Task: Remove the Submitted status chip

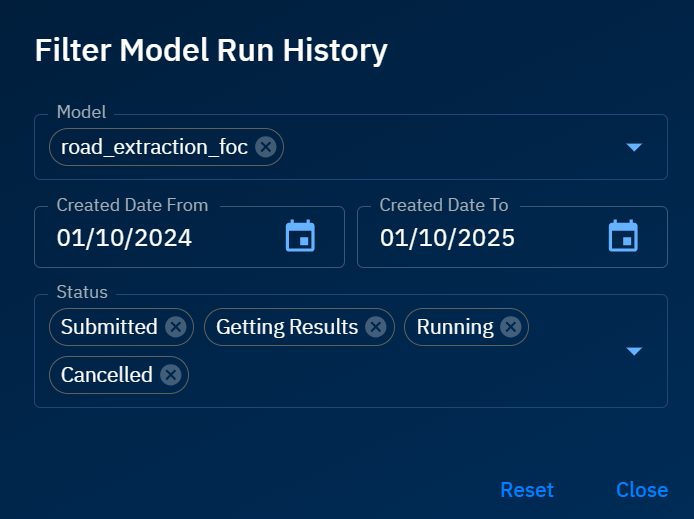Action: [175, 327]
